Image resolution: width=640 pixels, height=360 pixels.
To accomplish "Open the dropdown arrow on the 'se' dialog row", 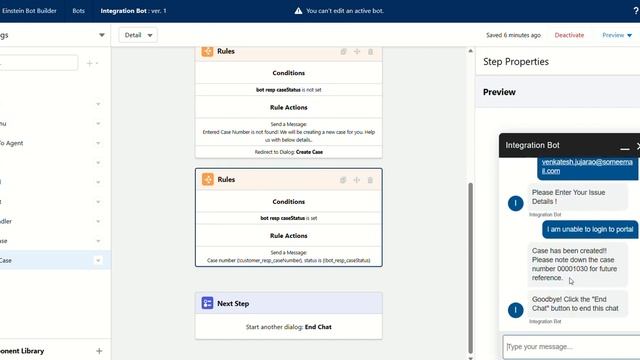I will tap(98, 241).
